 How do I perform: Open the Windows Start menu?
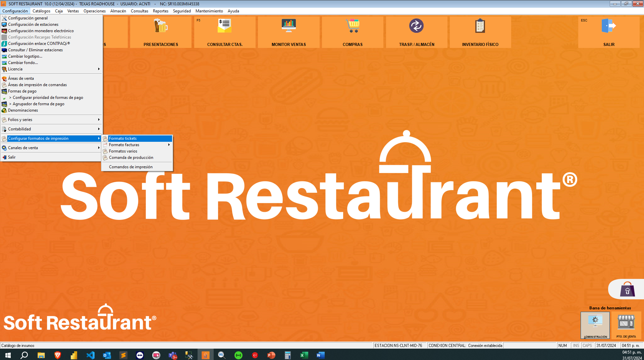point(8,355)
